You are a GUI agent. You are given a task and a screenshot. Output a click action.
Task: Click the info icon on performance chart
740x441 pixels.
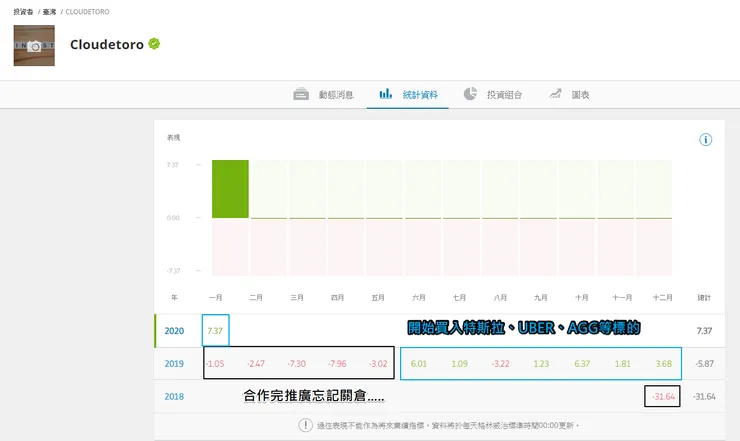click(x=706, y=140)
